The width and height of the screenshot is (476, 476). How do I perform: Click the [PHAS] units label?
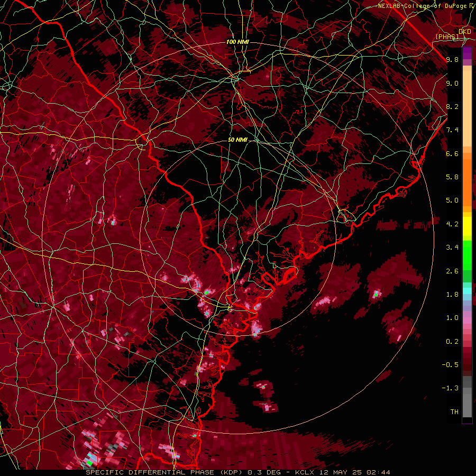coord(447,36)
